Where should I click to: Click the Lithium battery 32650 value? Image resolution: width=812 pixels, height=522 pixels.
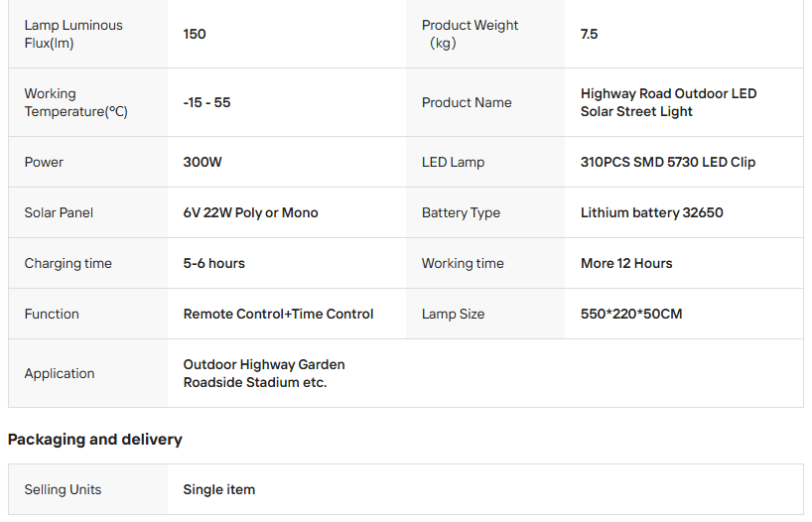tap(651, 212)
